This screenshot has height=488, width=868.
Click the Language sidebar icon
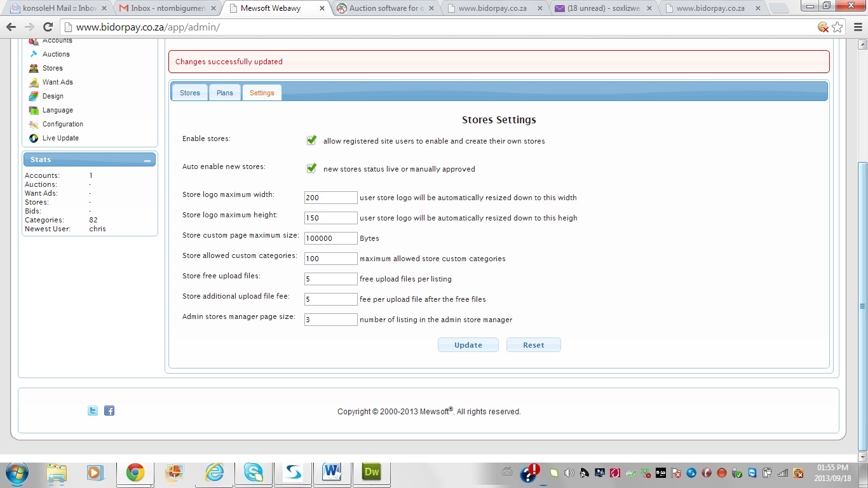tap(34, 110)
